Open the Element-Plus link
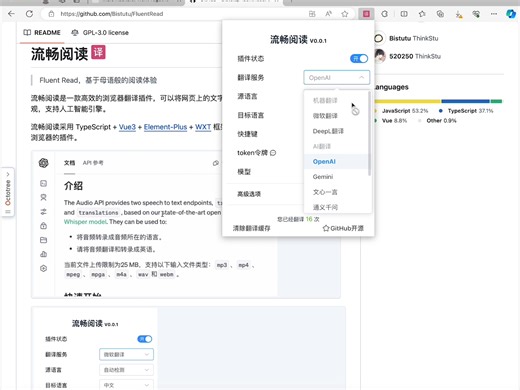 point(165,127)
